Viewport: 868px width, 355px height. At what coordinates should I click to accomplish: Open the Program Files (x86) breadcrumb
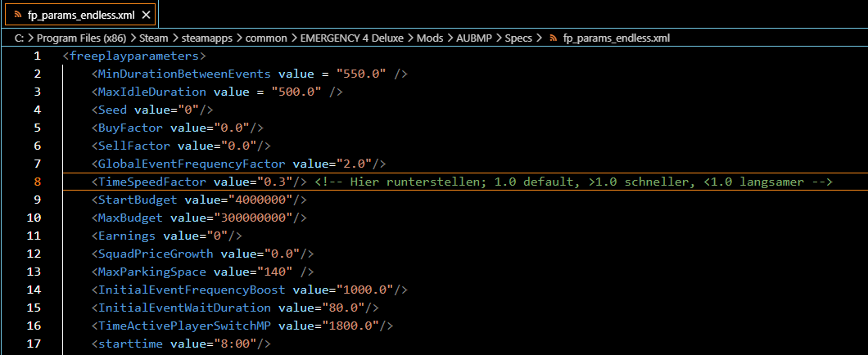(81, 38)
